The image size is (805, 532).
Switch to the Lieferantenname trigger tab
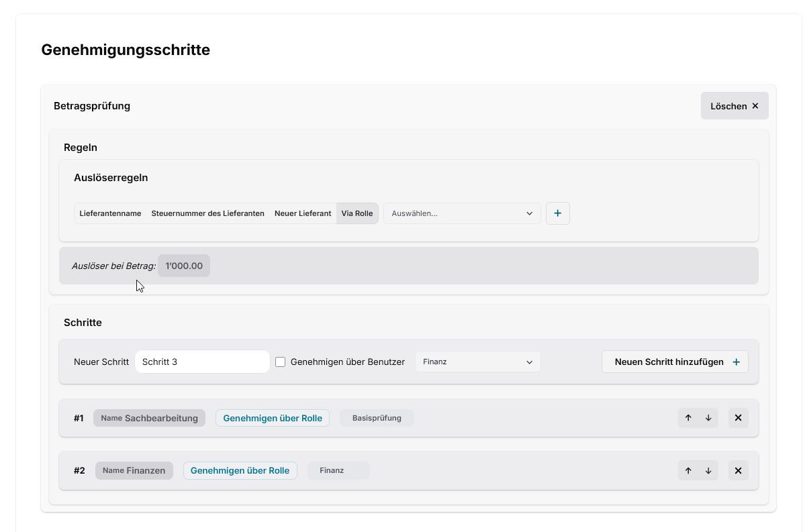[110, 213]
